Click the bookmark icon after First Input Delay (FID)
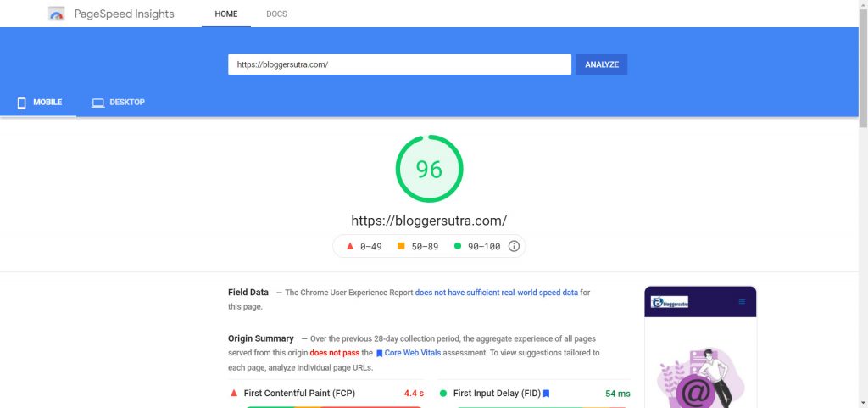This screenshot has width=868, height=408. pos(546,394)
